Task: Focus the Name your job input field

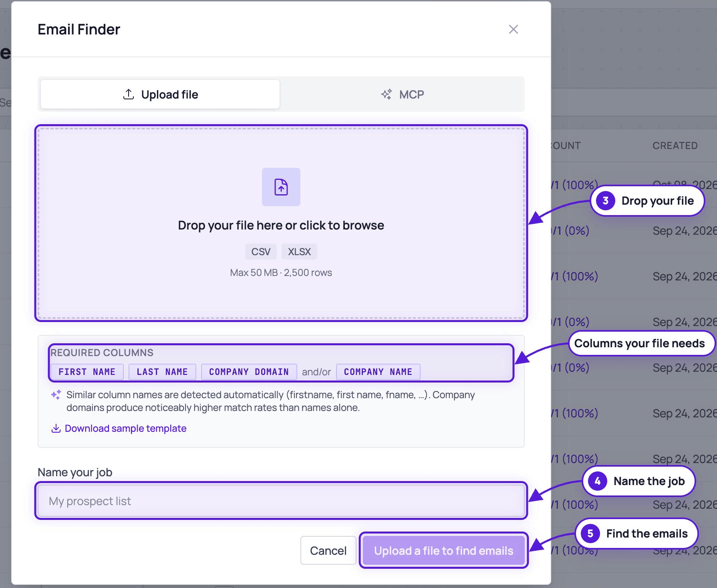Action: click(x=281, y=501)
